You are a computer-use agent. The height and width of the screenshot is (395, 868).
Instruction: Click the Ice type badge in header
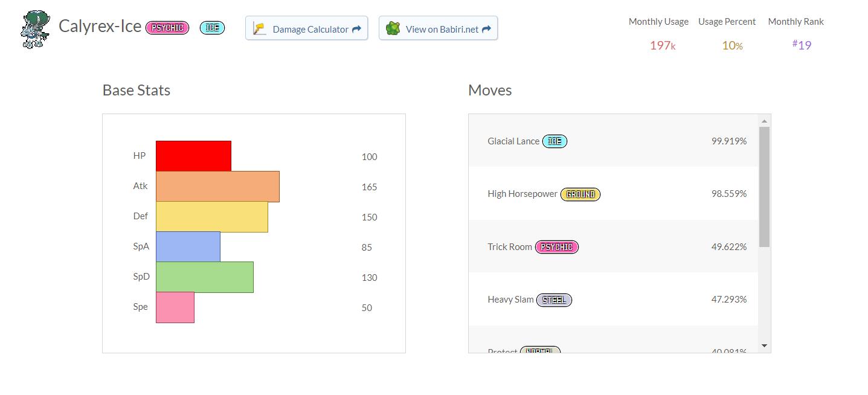pos(212,28)
